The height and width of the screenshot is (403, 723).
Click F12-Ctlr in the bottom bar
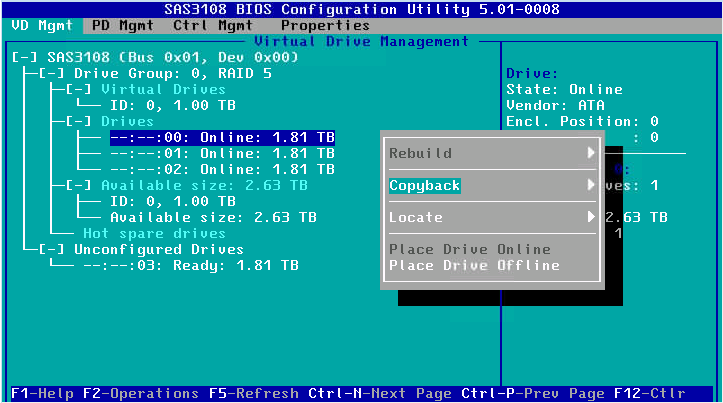[x=650, y=393]
